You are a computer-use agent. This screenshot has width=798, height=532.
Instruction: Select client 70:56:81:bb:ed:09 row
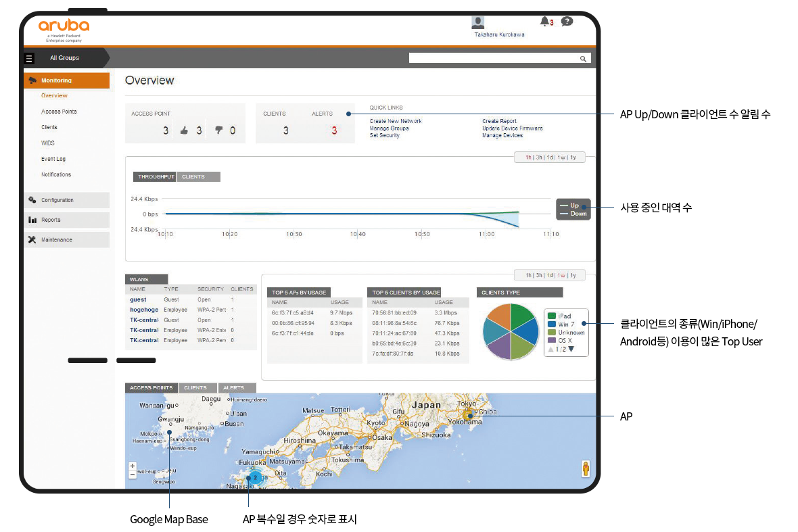point(417,313)
